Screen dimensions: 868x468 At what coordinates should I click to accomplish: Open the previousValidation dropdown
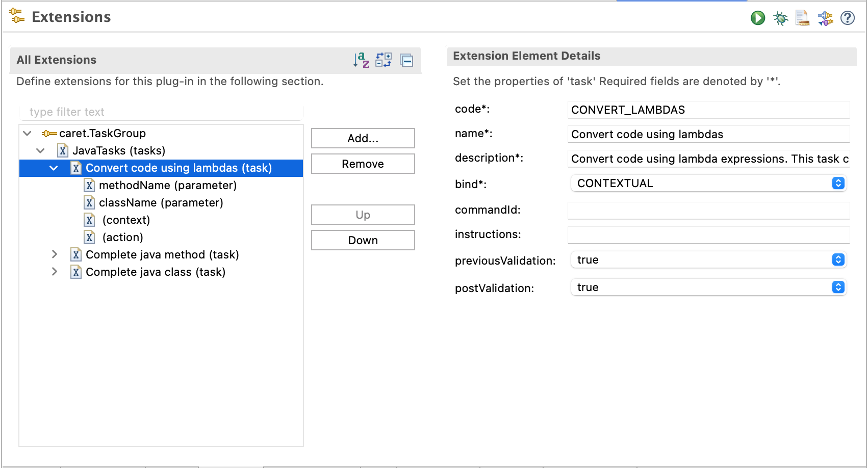(x=837, y=259)
